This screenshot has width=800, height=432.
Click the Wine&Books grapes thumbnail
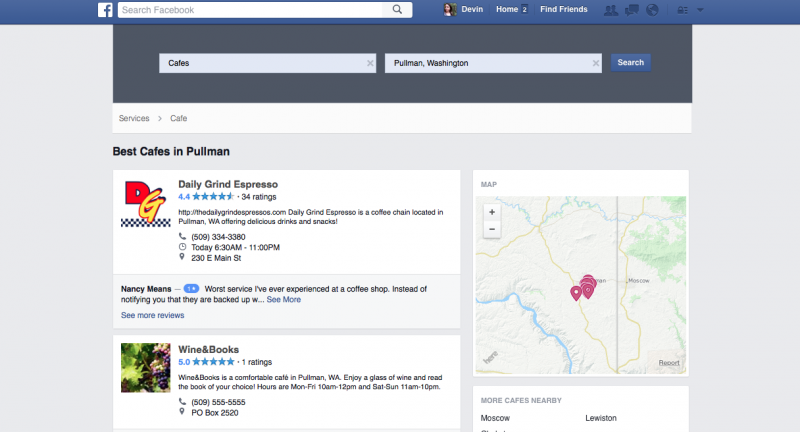(145, 368)
